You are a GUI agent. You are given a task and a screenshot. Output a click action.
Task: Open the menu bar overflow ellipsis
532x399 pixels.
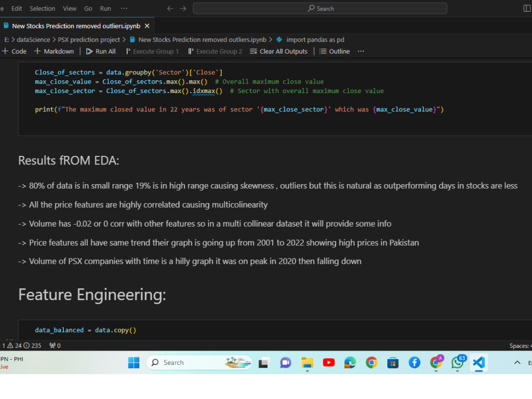pyautogui.click(x=124, y=9)
